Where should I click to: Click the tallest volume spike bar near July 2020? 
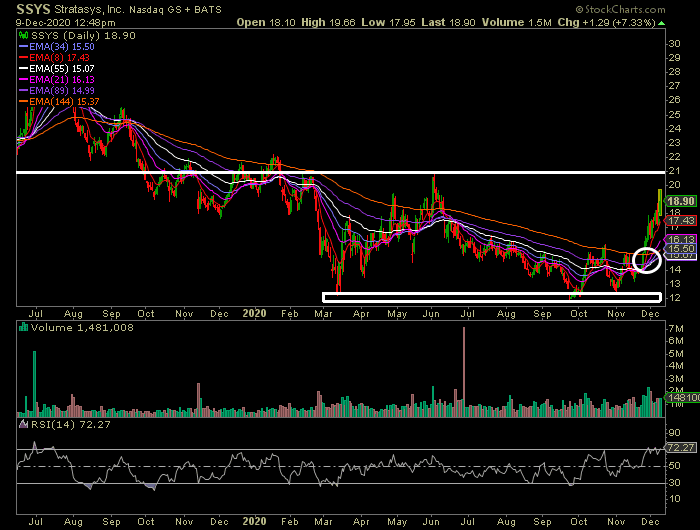(x=464, y=371)
